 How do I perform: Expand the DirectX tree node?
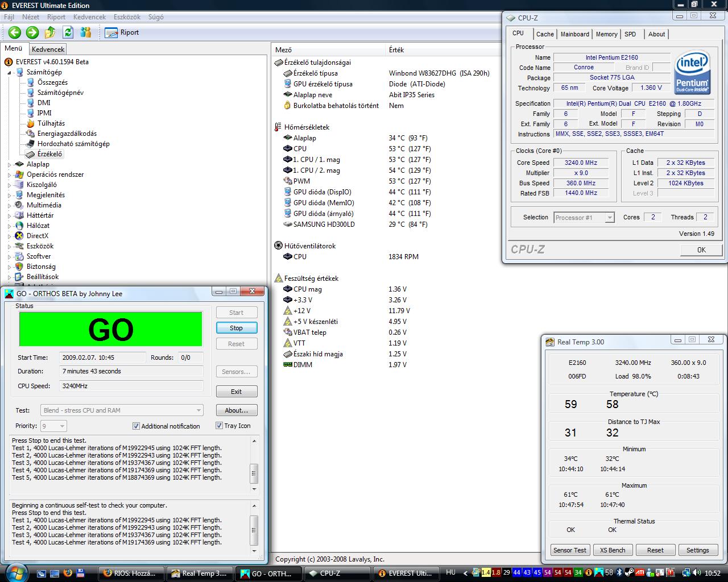(9, 236)
